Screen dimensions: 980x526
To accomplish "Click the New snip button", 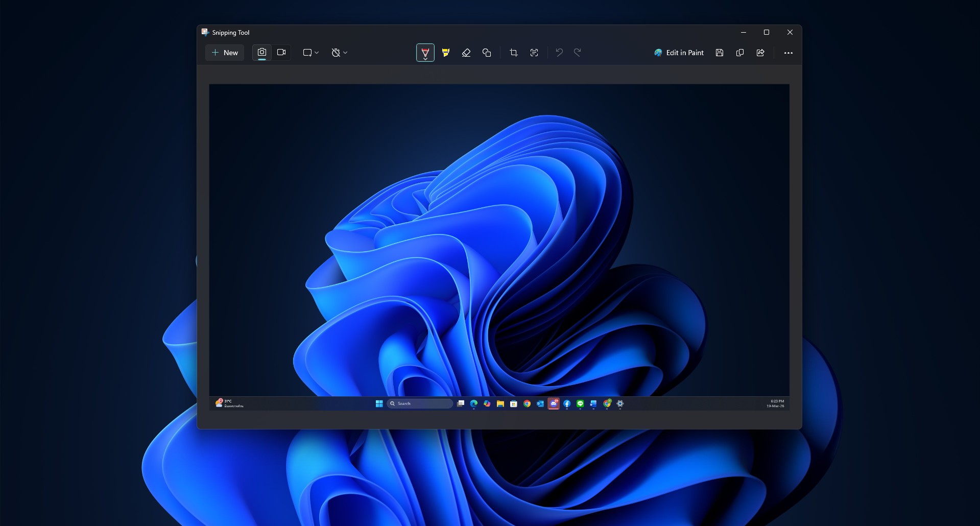I will (225, 53).
